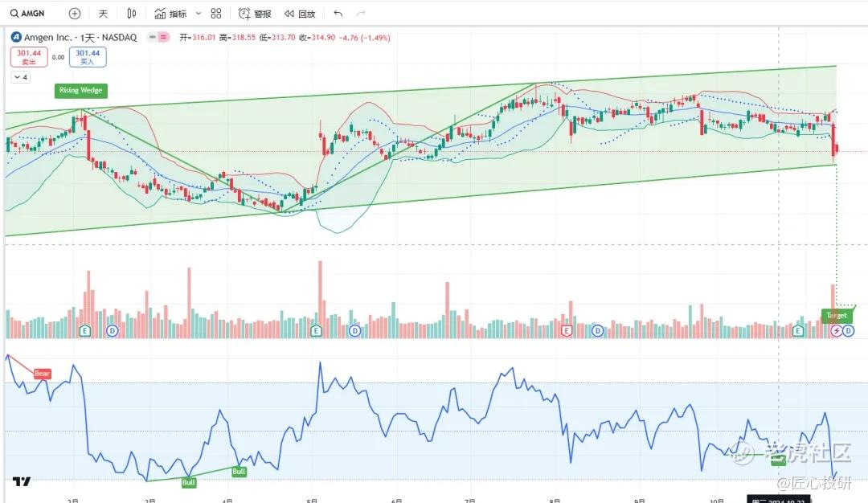Select the low value 313.70
The width and height of the screenshot is (868, 503).
tap(284, 38)
